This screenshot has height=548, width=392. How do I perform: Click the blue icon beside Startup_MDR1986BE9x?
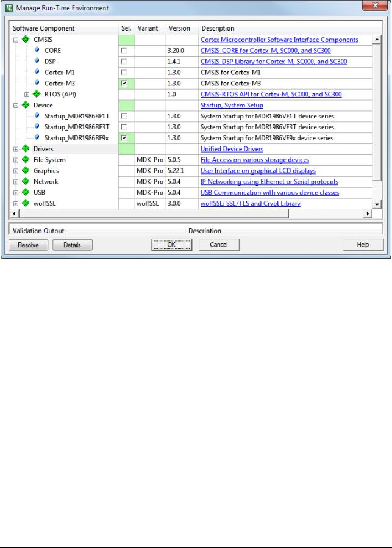click(x=37, y=137)
